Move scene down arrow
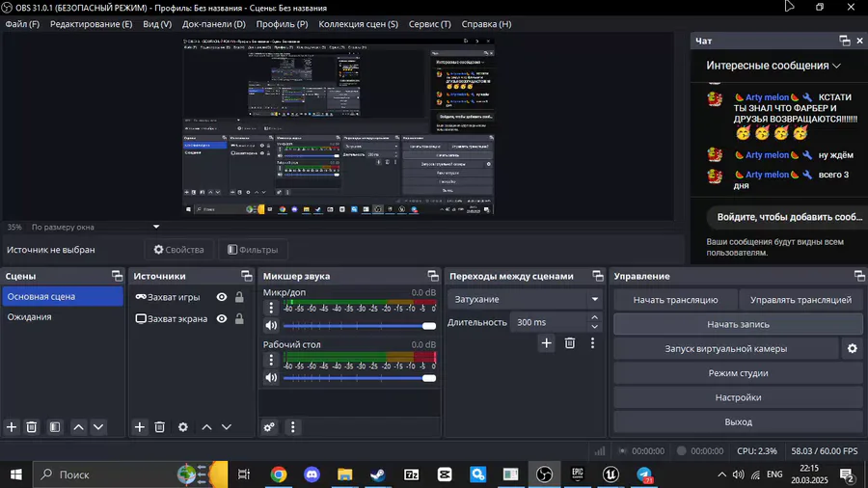Image resolution: width=868 pixels, height=488 pixels. click(x=98, y=427)
